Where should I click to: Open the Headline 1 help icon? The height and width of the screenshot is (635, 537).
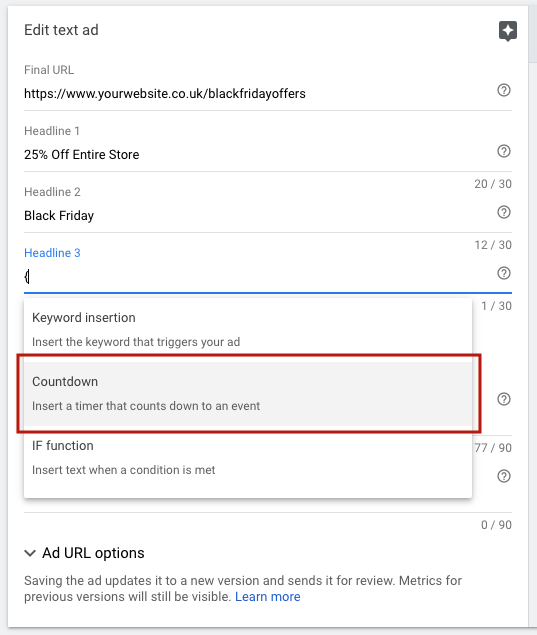click(503, 151)
